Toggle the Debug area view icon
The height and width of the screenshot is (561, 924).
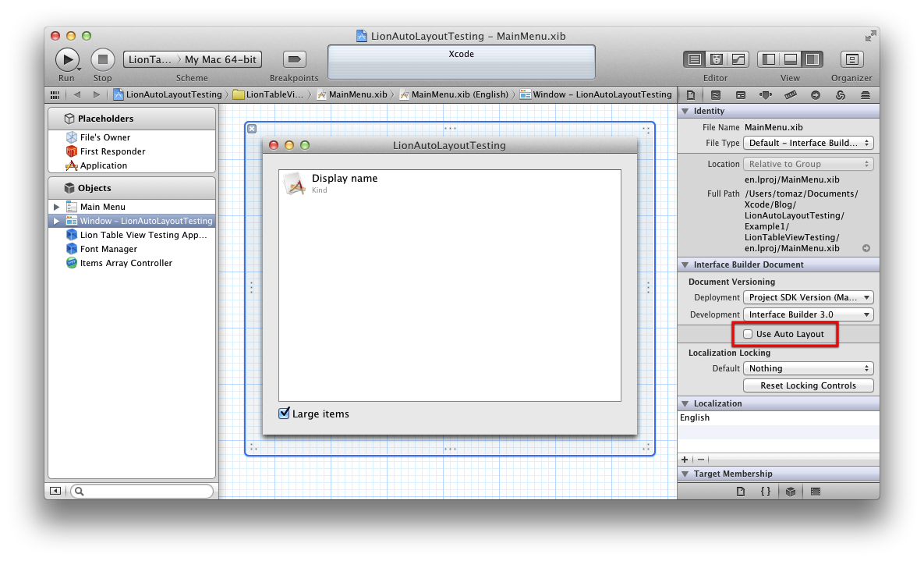pyautogui.click(x=791, y=59)
